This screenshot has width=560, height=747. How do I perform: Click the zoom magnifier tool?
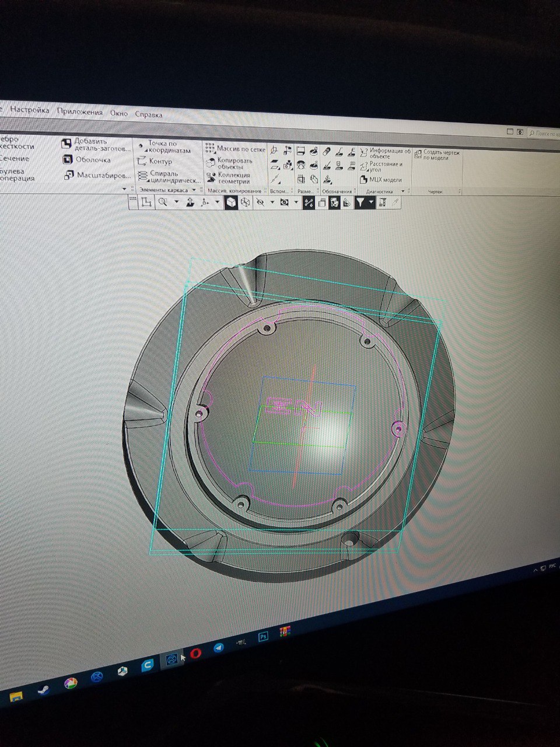[x=163, y=202]
